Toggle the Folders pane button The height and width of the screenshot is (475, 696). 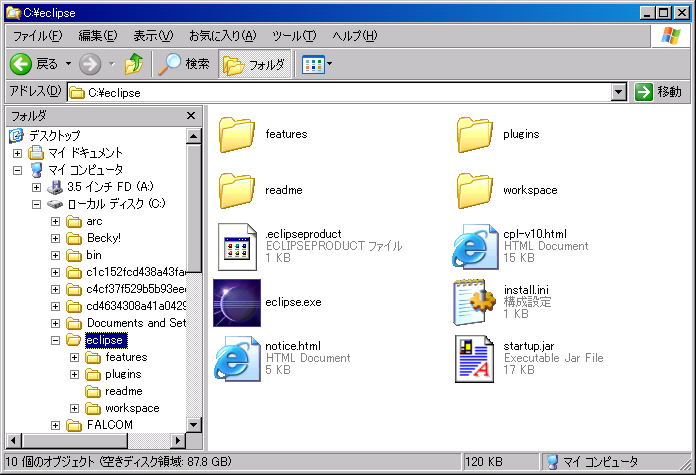tap(254, 64)
